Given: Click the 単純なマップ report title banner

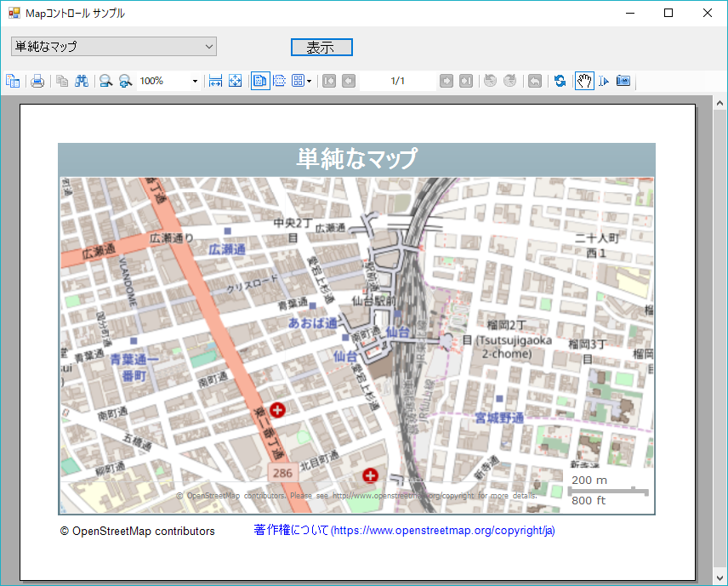Looking at the screenshot, I should tap(356, 159).
